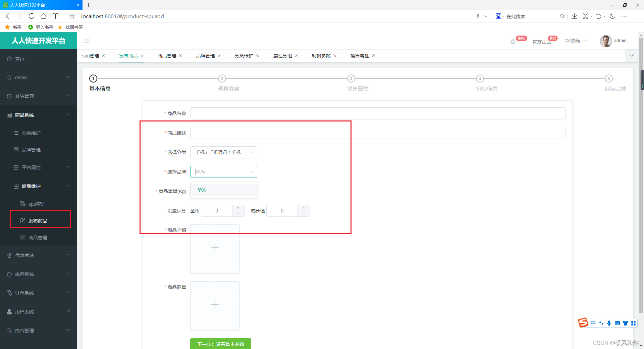Collapse the 选择品牌 dropdown
The height and width of the screenshot is (349, 644).
click(x=251, y=172)
